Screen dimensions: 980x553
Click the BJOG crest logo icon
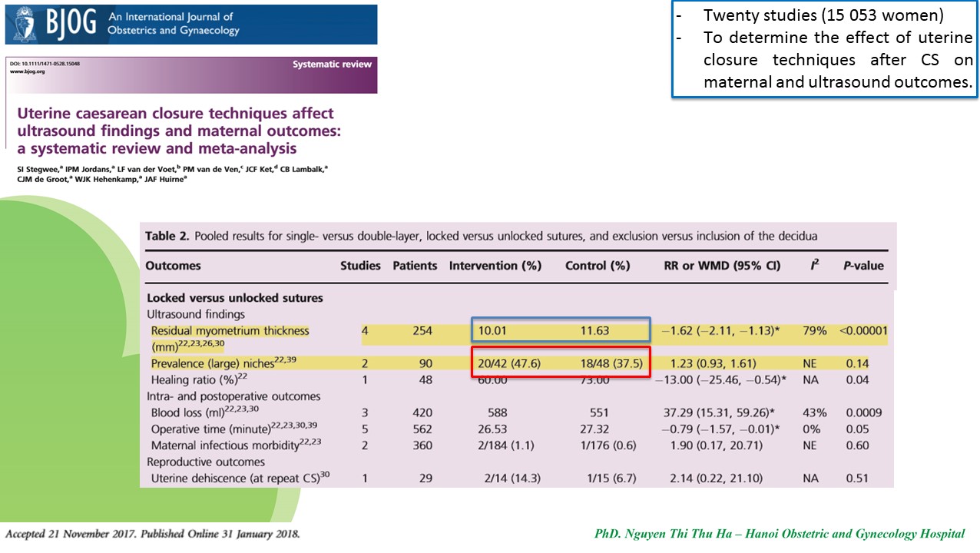tap(21, 25)
